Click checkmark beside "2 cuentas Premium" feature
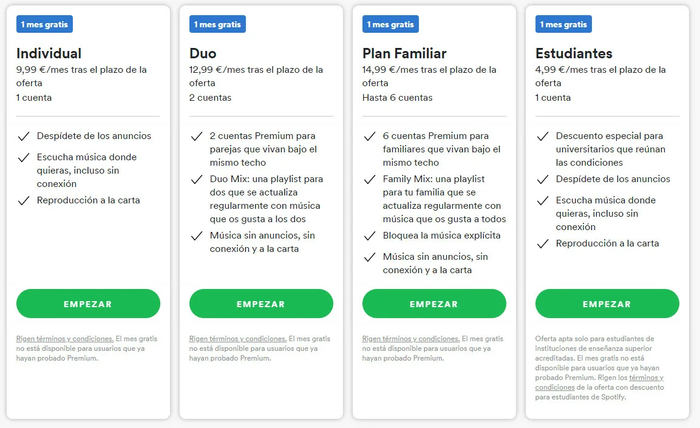Image resolution: width=700 pixels, height=428 pixels. pos(196,136)
